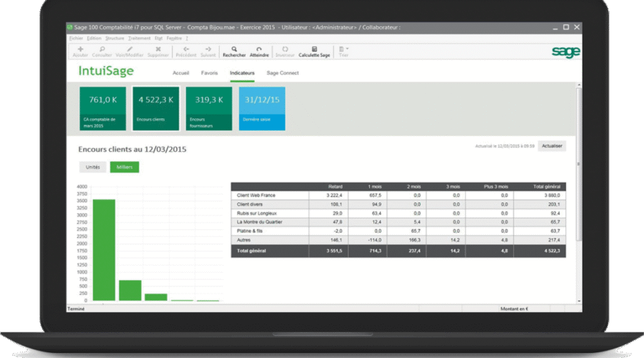The image size is (644, 358).
Task: Toggle display to Unités
Action: (93, 167)
